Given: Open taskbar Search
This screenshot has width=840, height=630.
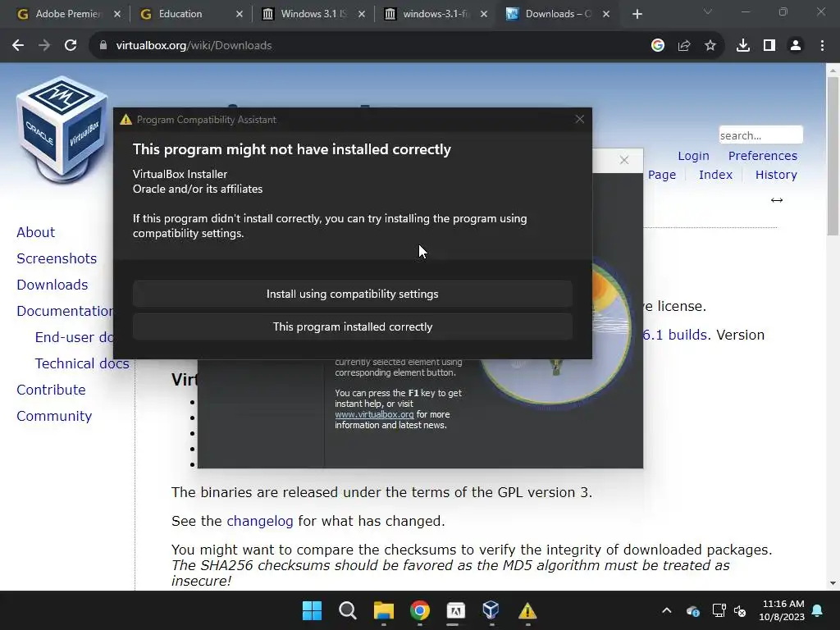Looking at the screenshot, I should 348,610.
